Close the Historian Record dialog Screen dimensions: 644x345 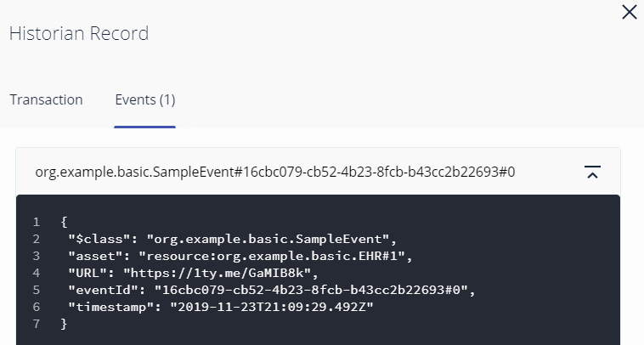[629, 12]
